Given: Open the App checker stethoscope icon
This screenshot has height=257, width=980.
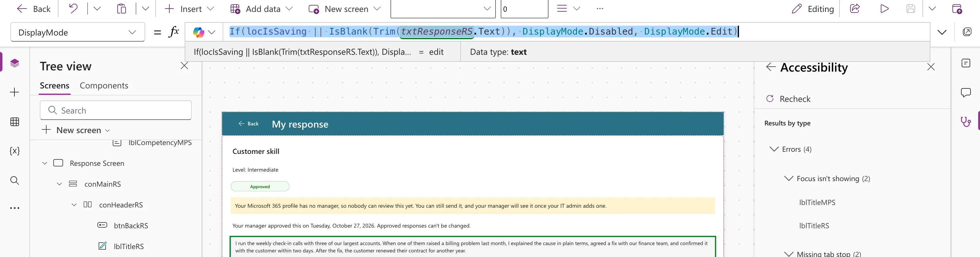Looking at the screenshot, I should pos(966,122).
